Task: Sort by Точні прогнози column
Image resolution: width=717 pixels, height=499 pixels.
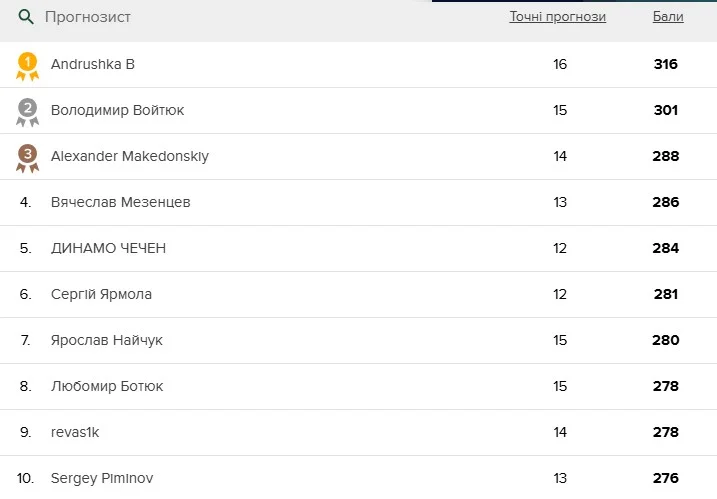Action: point(557,17)
